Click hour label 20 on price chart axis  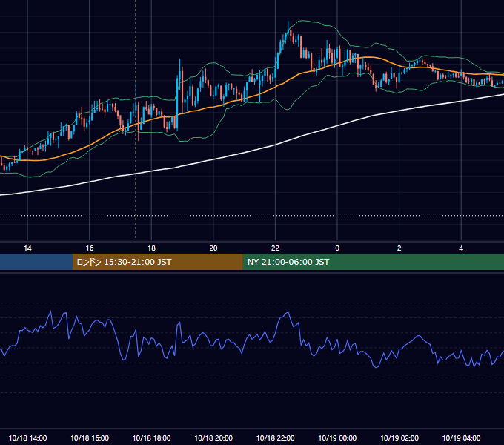[x=213, y=248]
